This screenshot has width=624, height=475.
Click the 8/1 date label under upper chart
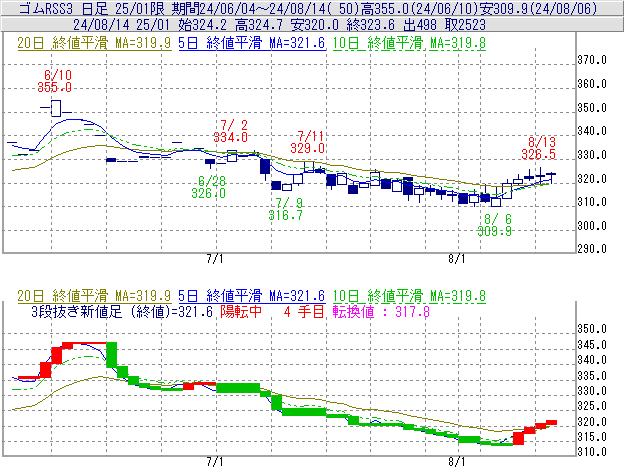coord(456,259)
